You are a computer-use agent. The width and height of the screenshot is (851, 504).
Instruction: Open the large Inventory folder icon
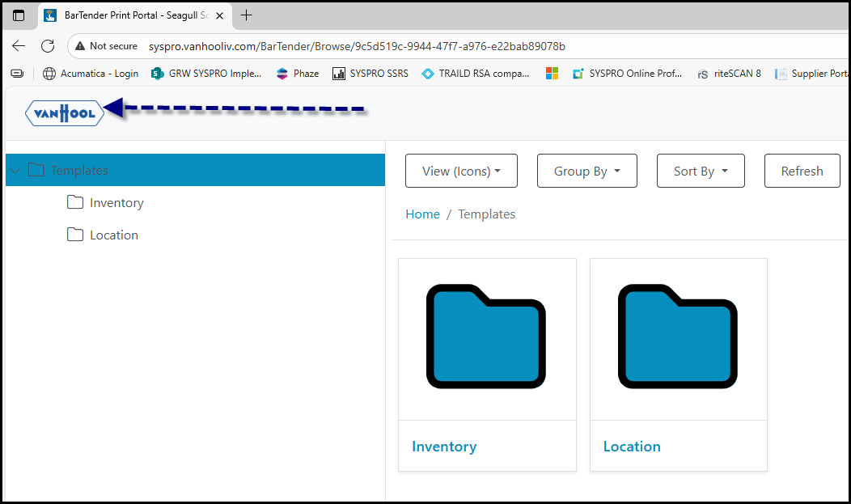coord(486,337)
